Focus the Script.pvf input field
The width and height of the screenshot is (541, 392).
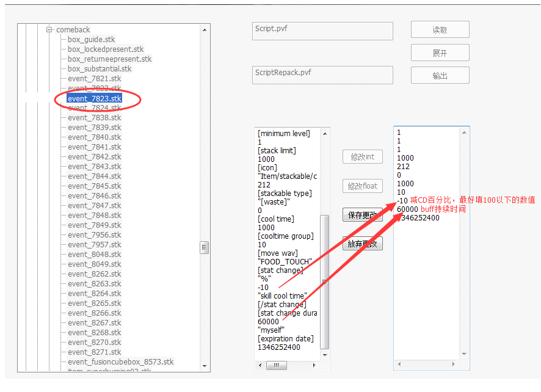(x=322, y=31)
